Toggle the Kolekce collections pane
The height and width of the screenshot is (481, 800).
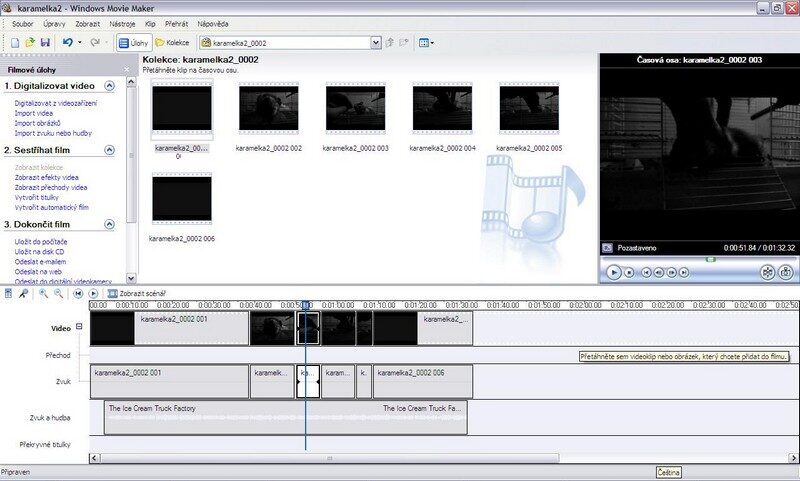click(172, 44)
